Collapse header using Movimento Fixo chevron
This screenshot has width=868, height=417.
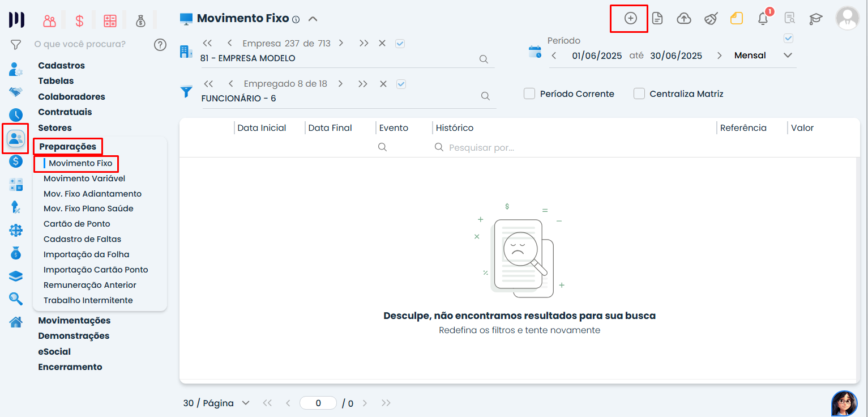click(313, 19)
